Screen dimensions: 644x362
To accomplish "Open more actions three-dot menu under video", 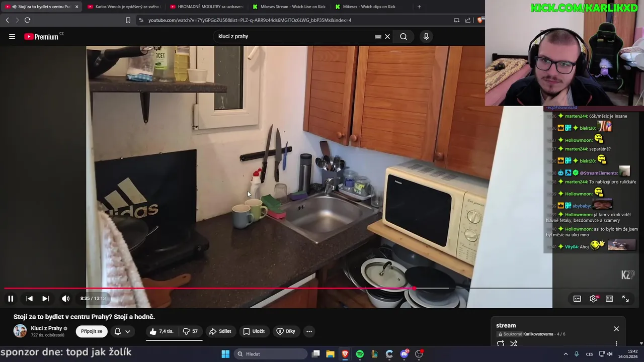I will point(309,331).
